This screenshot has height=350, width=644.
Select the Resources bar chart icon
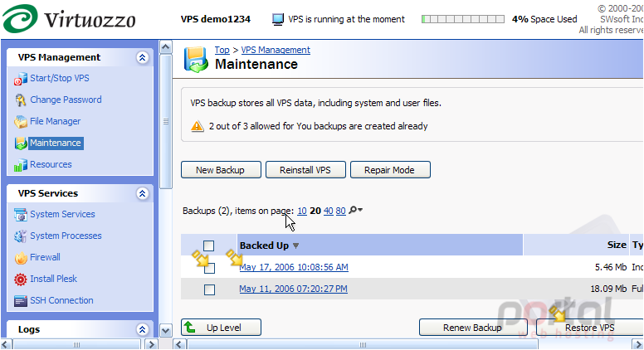point(21,165)
